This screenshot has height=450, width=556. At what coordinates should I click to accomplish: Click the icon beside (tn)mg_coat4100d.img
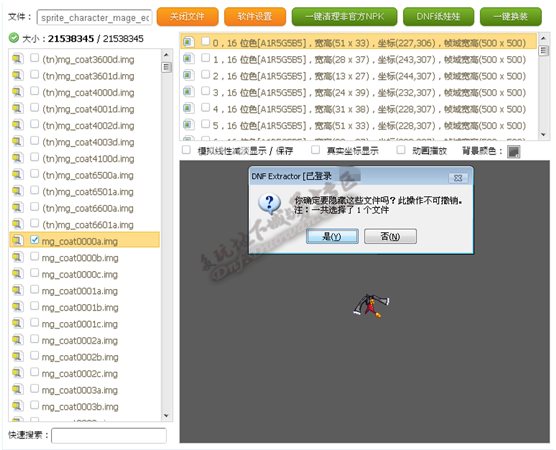(x=17, y=158)
